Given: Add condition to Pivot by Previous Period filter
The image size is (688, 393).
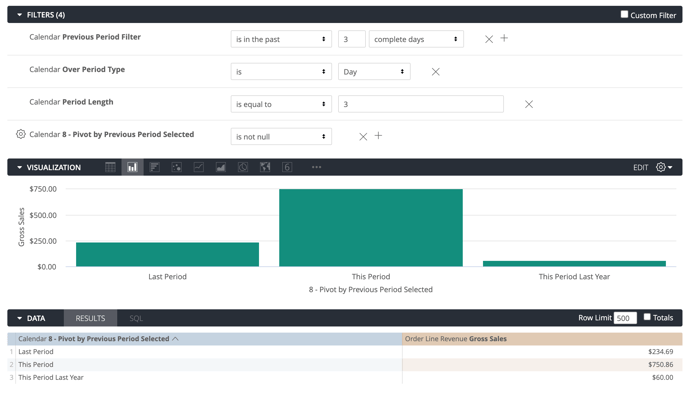Looking at the screenshot, I should click(378, 136).
